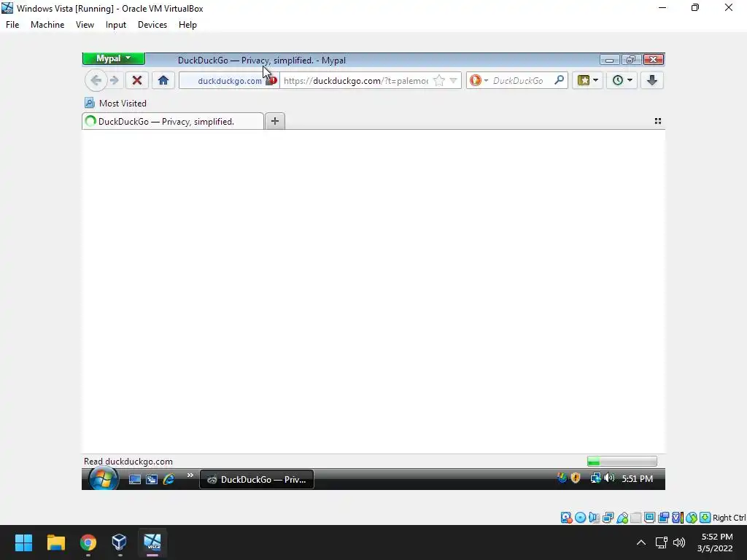Open the Most Visited bookmarks folder

[116, 103]
